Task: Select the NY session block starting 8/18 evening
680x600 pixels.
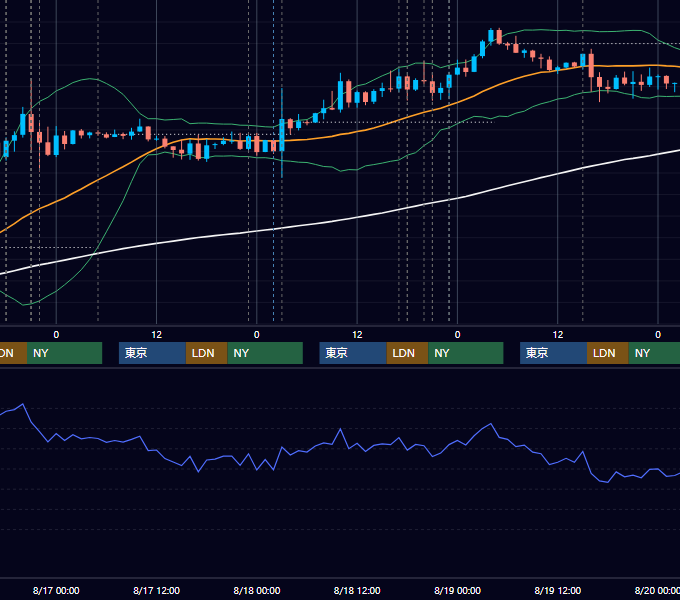Action: pos(466,353)
